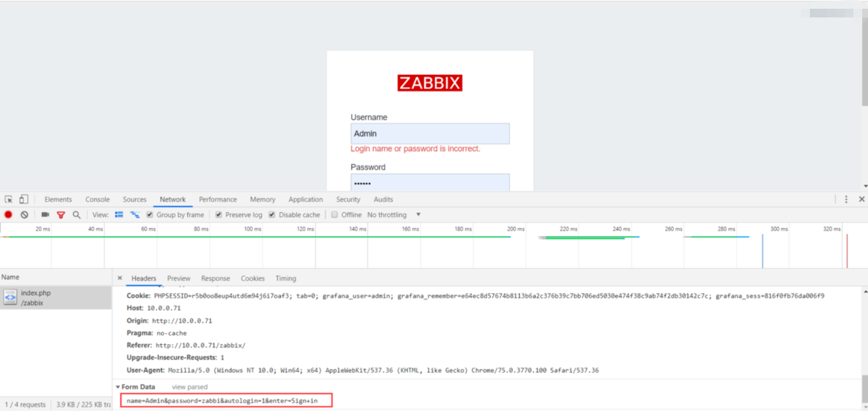The width and height of the screenshot is (868, 415).
Task: Click the Upgrade-Insecure-Requests header line
Action: 175,357
